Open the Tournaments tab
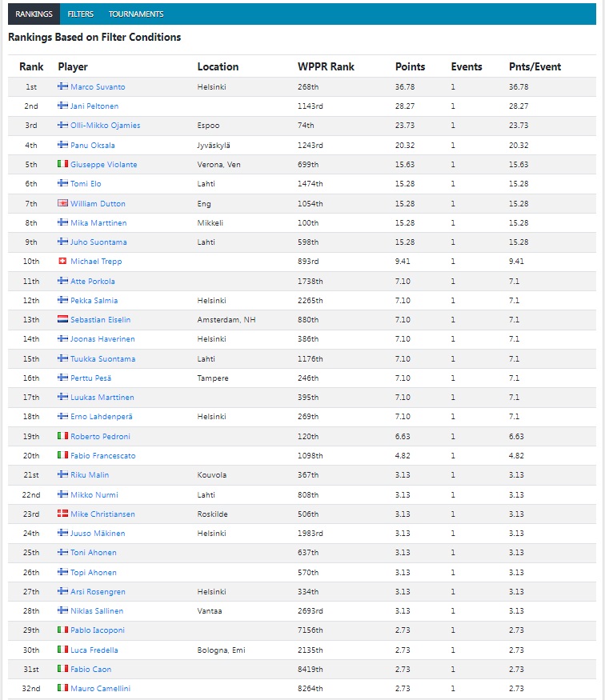The width and height of the screenshot is (605, 700). click(136, 14)
